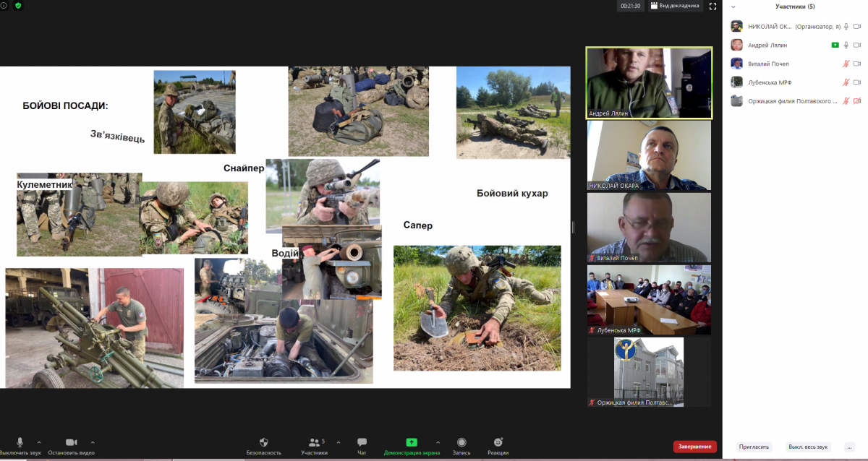Click the Участники people icon in the toolbar

(313, 442)
